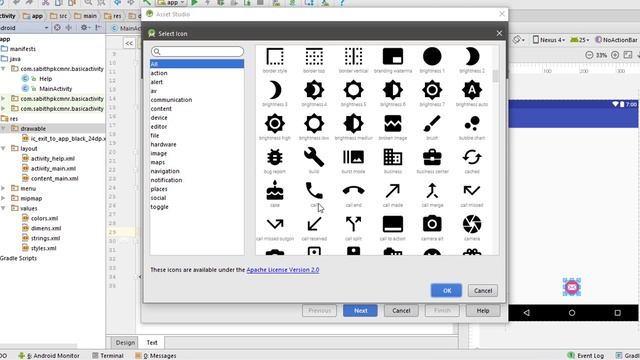Filter icons by toggle category

159,207
